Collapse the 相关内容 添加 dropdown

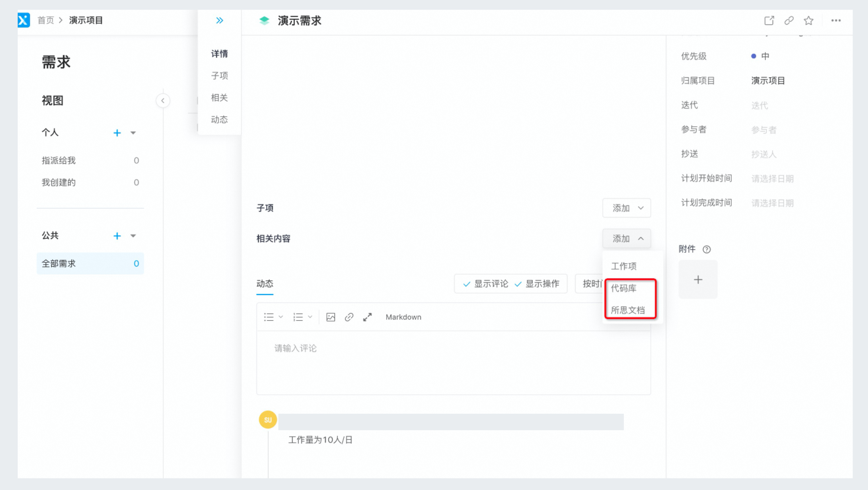coord(626,238)
